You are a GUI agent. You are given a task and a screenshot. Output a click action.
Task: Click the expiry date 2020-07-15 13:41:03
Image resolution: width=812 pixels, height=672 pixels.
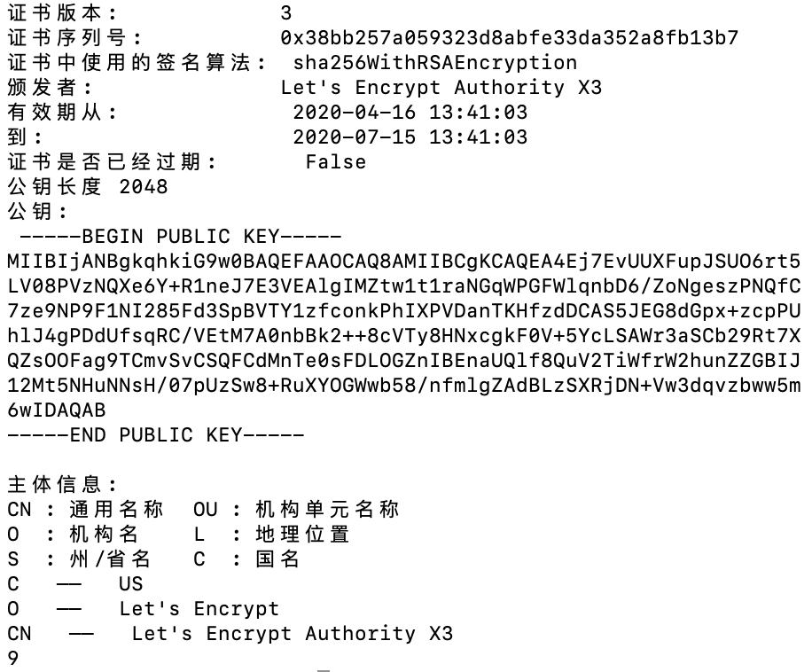tap(410, 137)
